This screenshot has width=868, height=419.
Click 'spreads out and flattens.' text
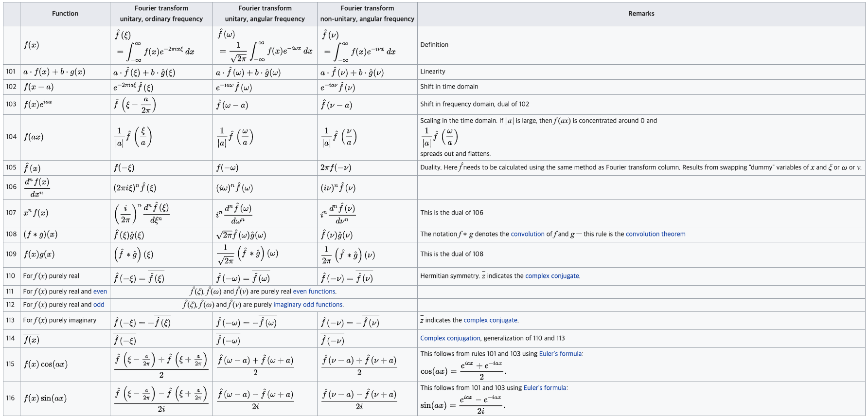(x=456, y=154)
